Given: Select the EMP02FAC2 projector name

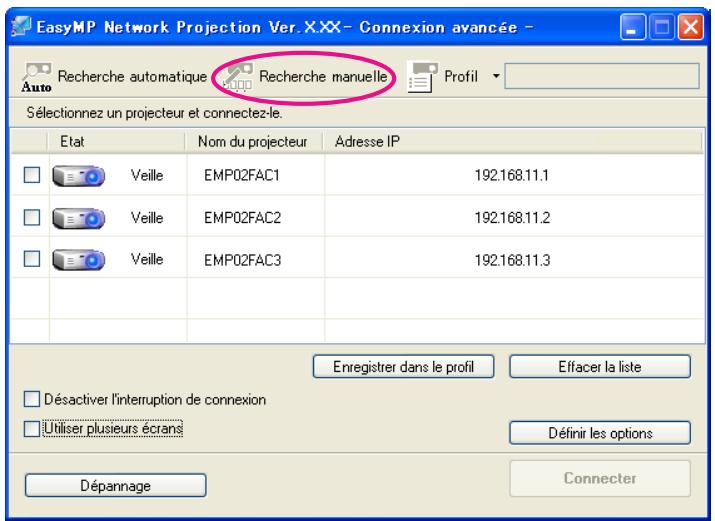Looking at the screenshot, I should [242, 218].
